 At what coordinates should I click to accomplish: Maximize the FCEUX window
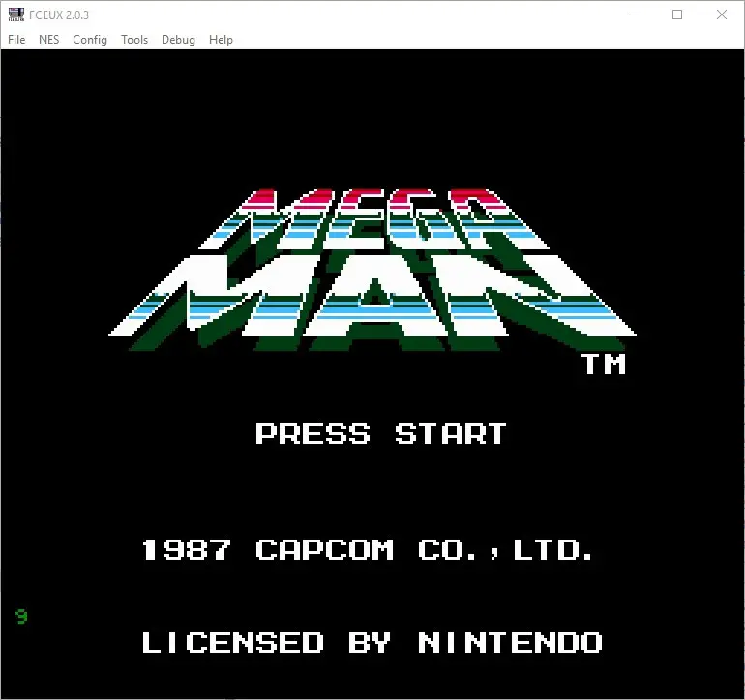pyautogui.click(x=677, y=15)
